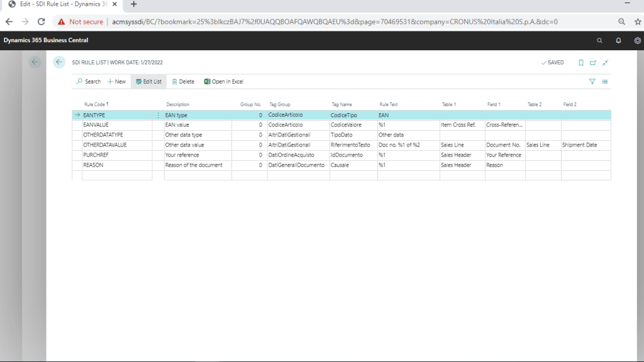Reload the page in the browser
The width and height of the screenshot is (644, 362).
point(42,21)
